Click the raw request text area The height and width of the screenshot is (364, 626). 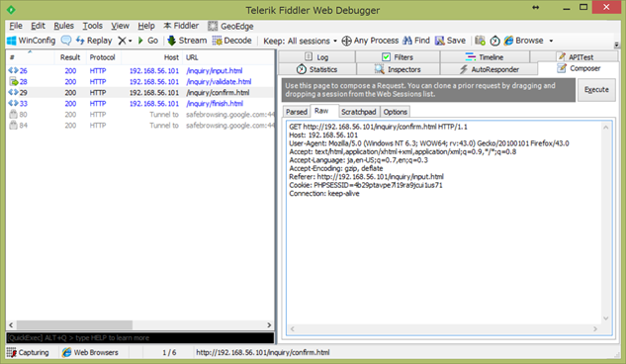(x=444, y=224)
